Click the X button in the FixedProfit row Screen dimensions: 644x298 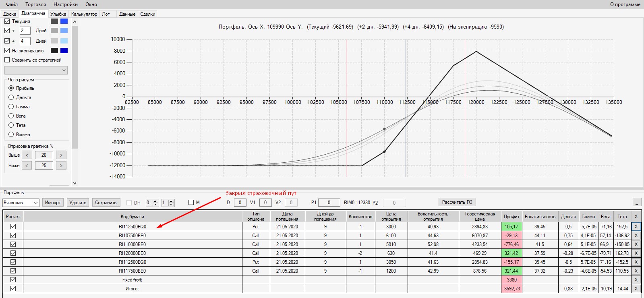pyautogui.click(x=636, y=280)
